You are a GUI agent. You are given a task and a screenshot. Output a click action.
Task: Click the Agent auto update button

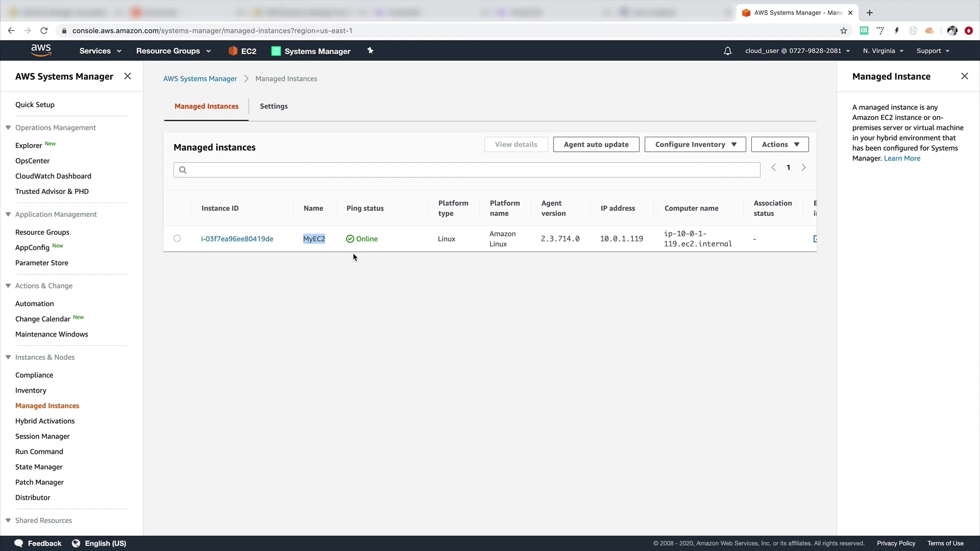click(x=596, y=144)
